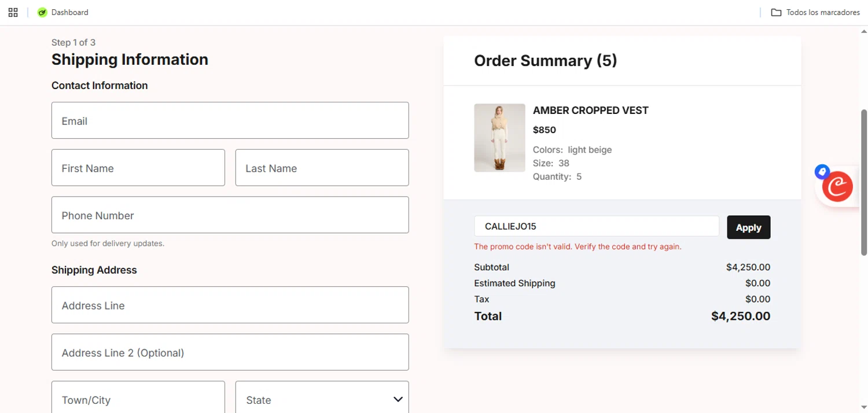Click the $850 item price
Screen dimensions: 868x413
(x=544, y=130)
